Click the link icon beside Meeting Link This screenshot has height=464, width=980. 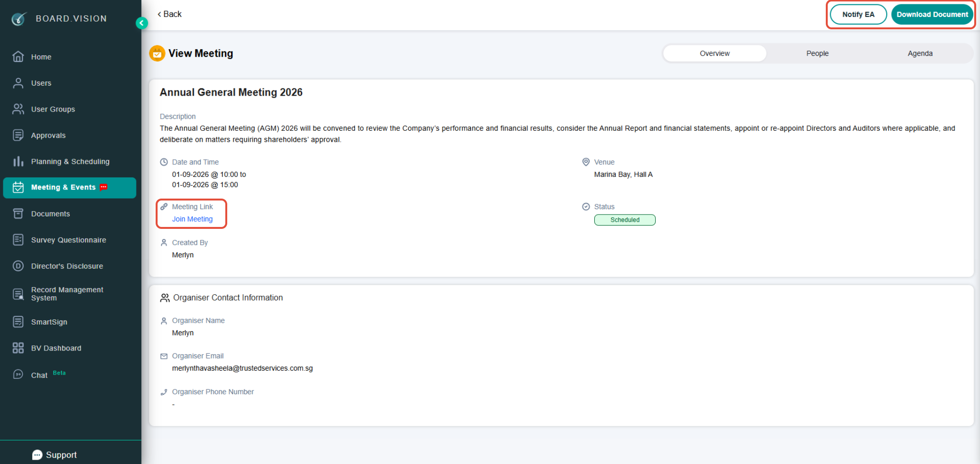pos(164,207)
